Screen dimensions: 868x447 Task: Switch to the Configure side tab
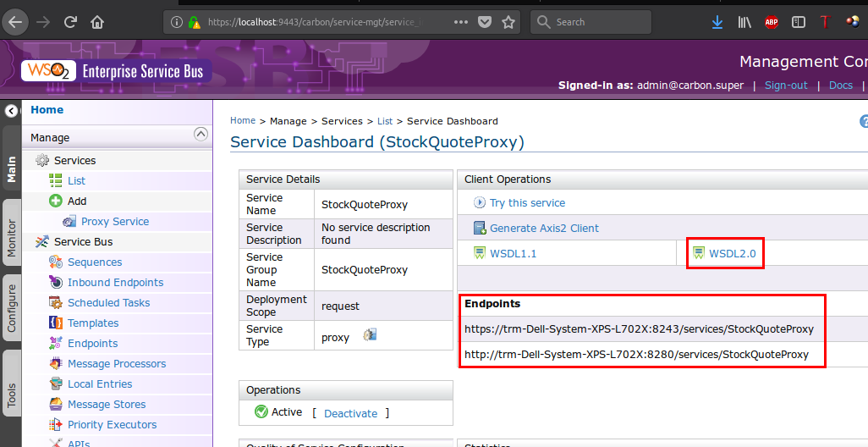[x=12, y=307]
